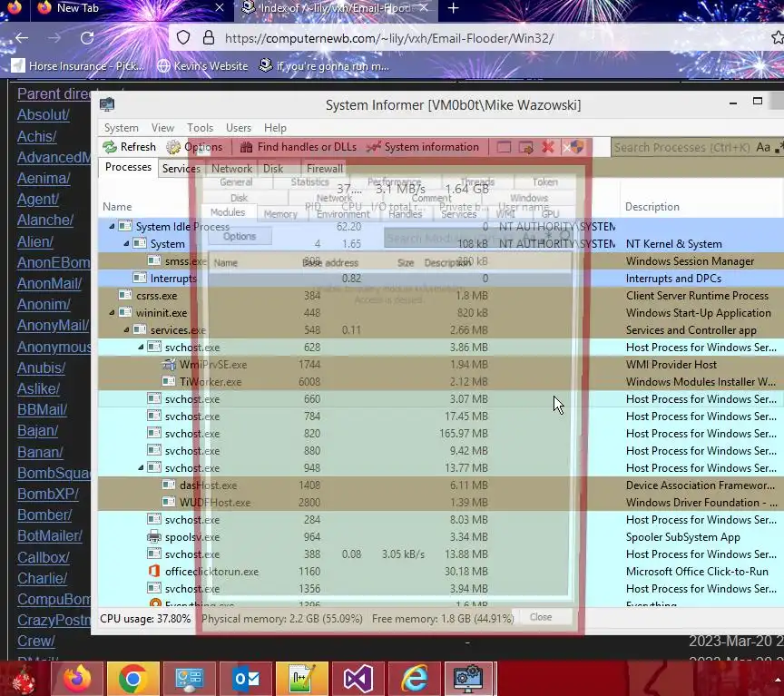784x696 pixels.
Task: Open the Absolut/ folder link
Action: [x=43, y=114]
